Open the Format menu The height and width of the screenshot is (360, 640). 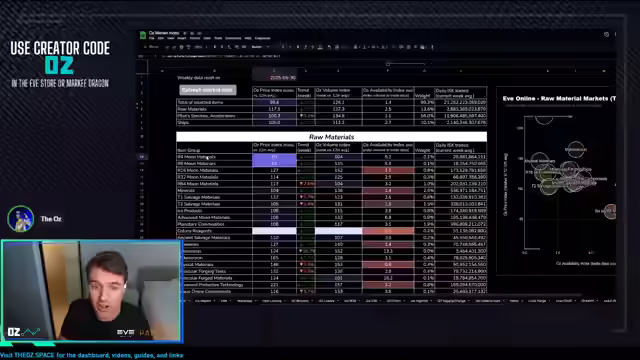tap(195, 38)
